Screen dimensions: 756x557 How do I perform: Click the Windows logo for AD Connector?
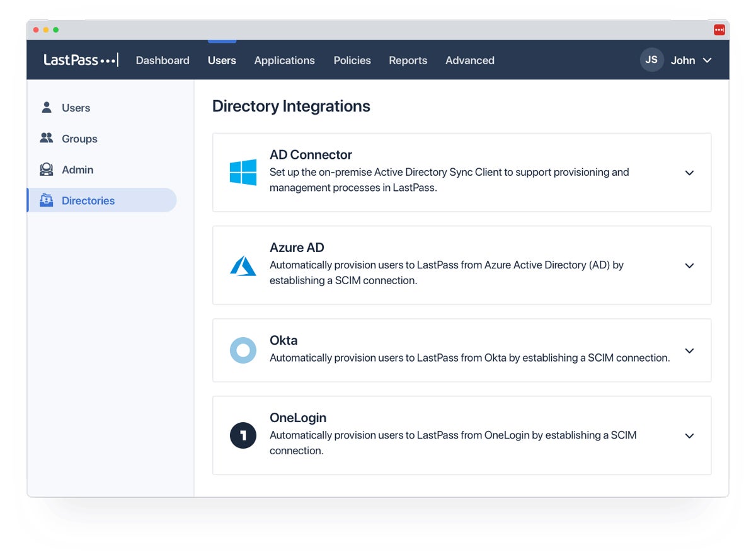coord(243,172)
